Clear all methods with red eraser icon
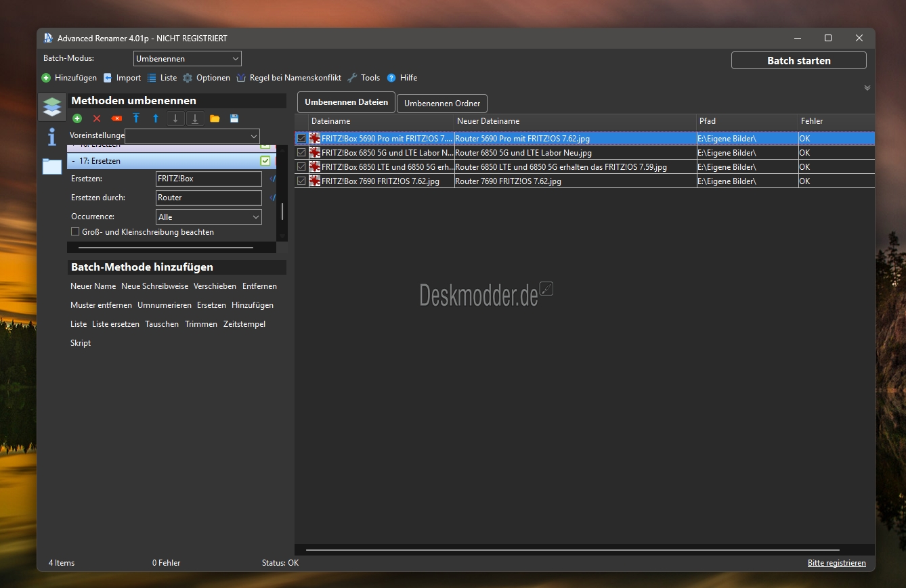This screenshot has width=906, height=588. 116,118
